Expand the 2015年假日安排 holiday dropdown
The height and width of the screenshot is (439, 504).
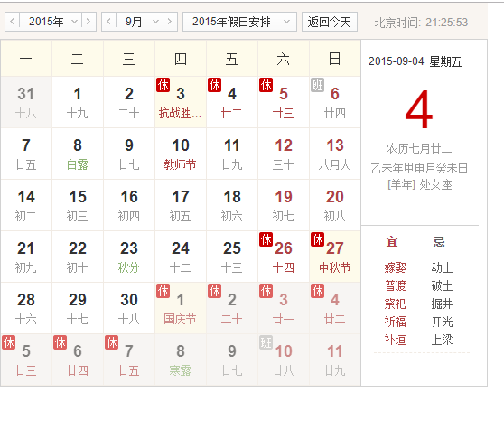point(239,22)
